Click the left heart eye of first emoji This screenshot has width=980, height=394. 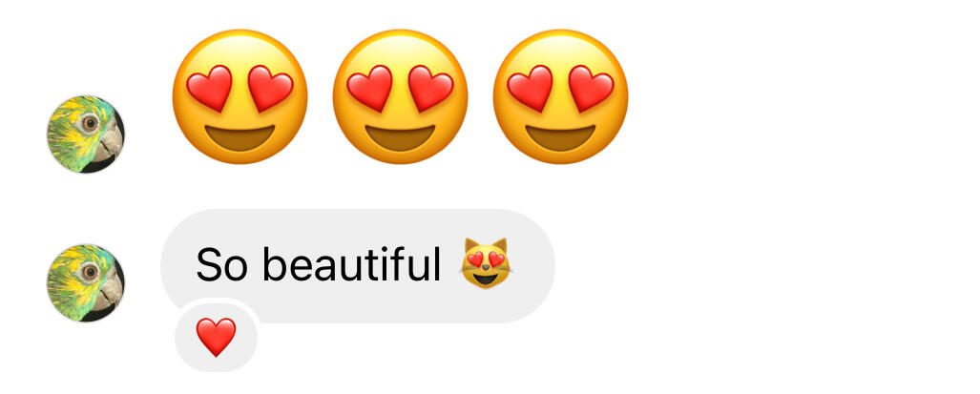209,88
